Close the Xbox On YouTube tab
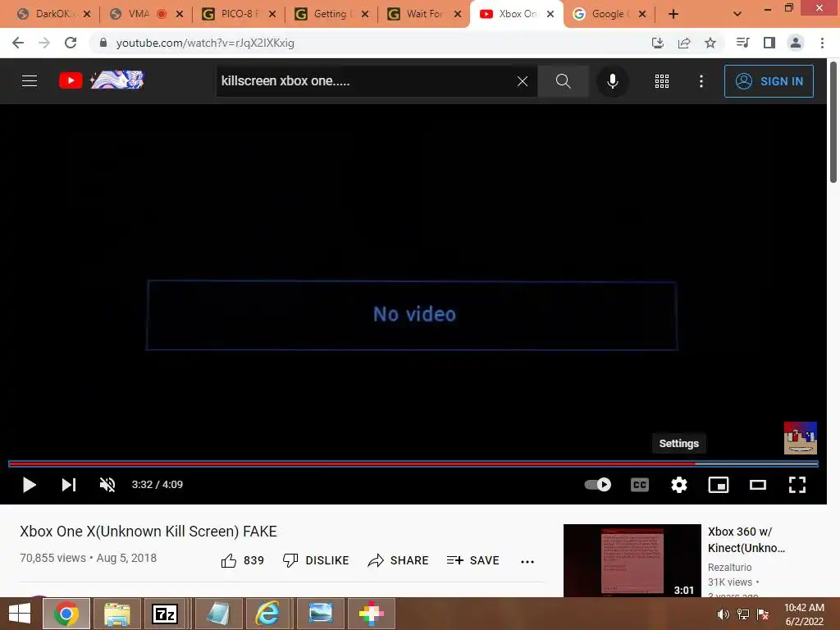 (x=550, y=14)
